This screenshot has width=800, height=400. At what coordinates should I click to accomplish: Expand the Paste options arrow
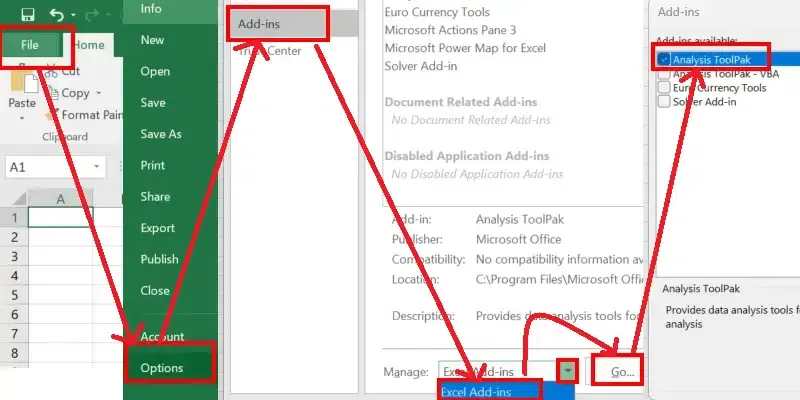pyautogui.click(x=22, y=118)
